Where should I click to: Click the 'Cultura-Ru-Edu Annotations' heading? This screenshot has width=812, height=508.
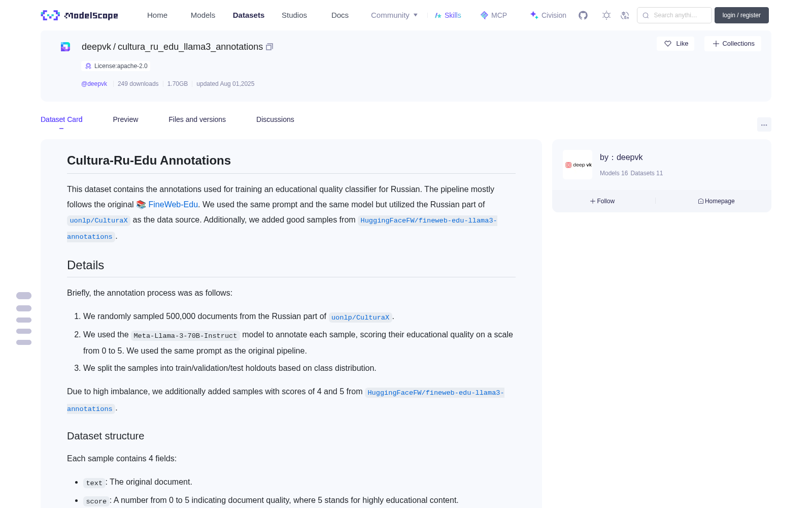pyautogui.click(x=149, y=161)
